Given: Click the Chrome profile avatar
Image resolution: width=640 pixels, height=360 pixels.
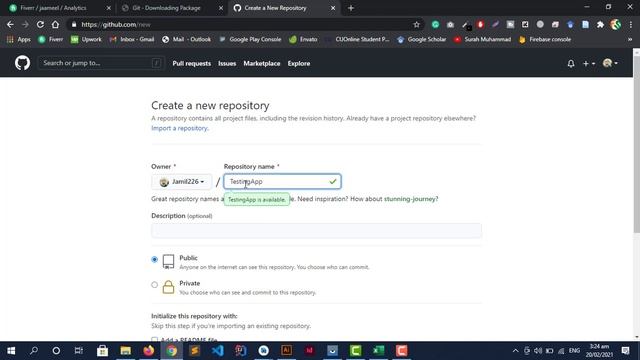Looking at the screenshot, I should 616,24.
